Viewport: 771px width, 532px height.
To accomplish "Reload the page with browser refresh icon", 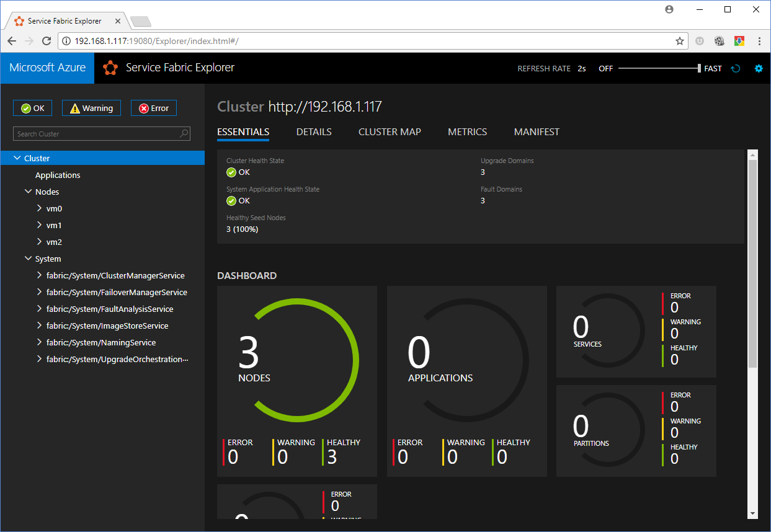I will pyautogui.click(x=47, y=41).
